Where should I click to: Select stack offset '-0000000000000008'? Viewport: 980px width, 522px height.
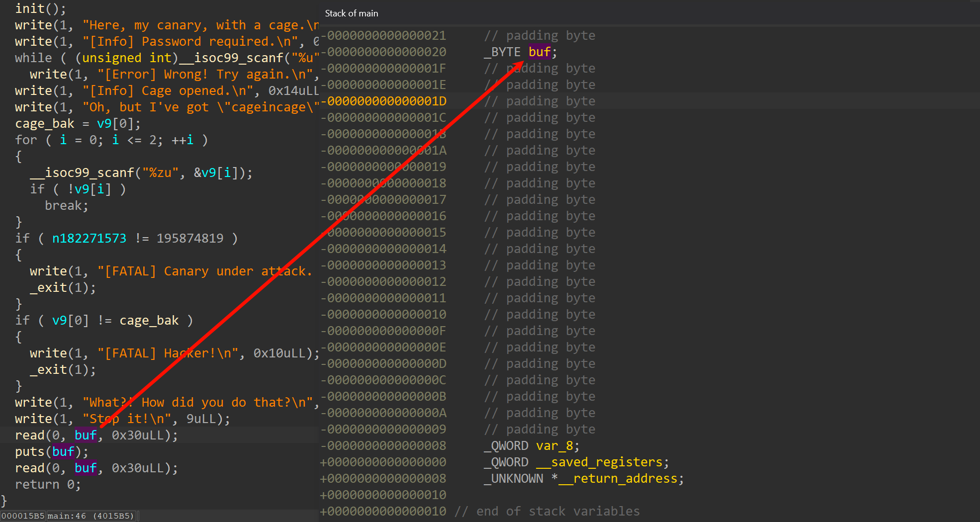pos(384,445)
